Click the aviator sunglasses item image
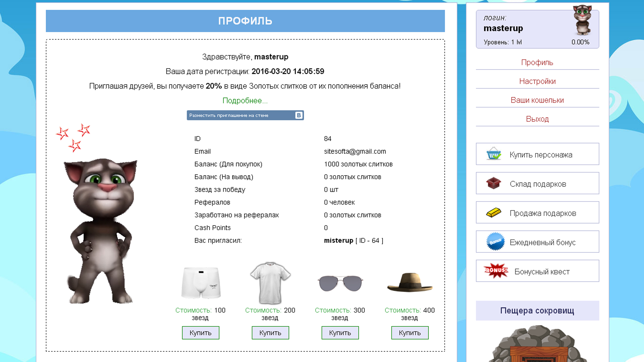Image resolution: width=644 pixels, height=362 pixels. (340, 283)
